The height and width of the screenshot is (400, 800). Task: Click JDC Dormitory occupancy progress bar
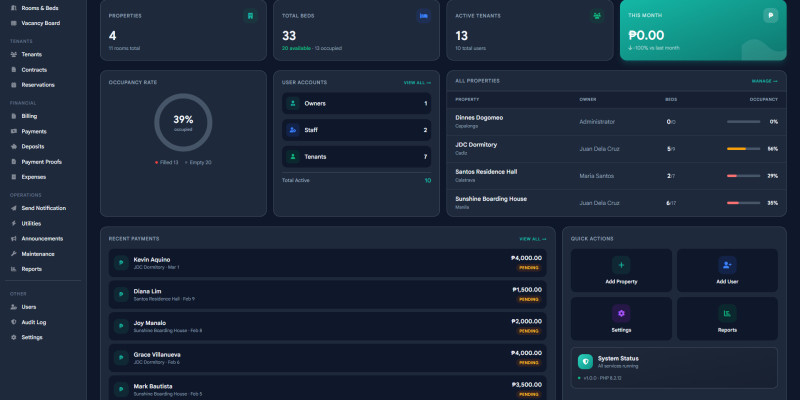tap(744, 148)
